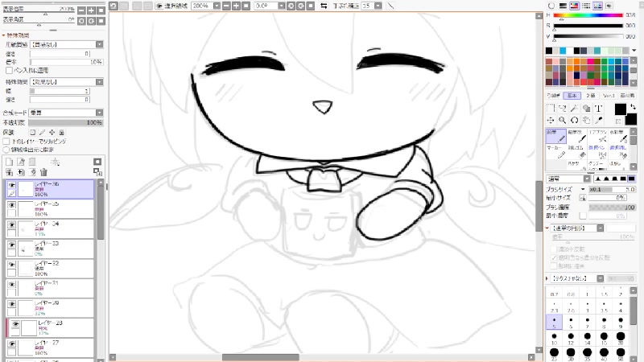Switch to the 2値 tool tab
This screenshot has width=644, height=362.
click(x=591, y=94)
